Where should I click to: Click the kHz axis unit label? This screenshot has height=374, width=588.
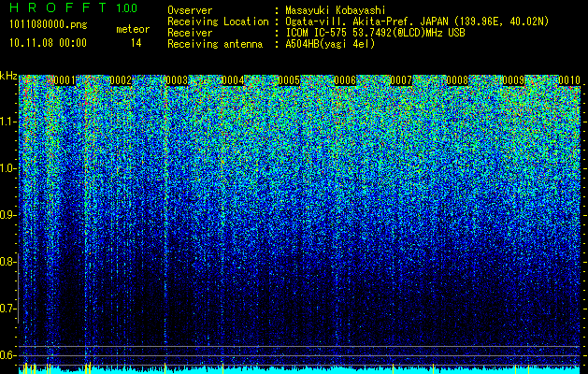point(8,76)
